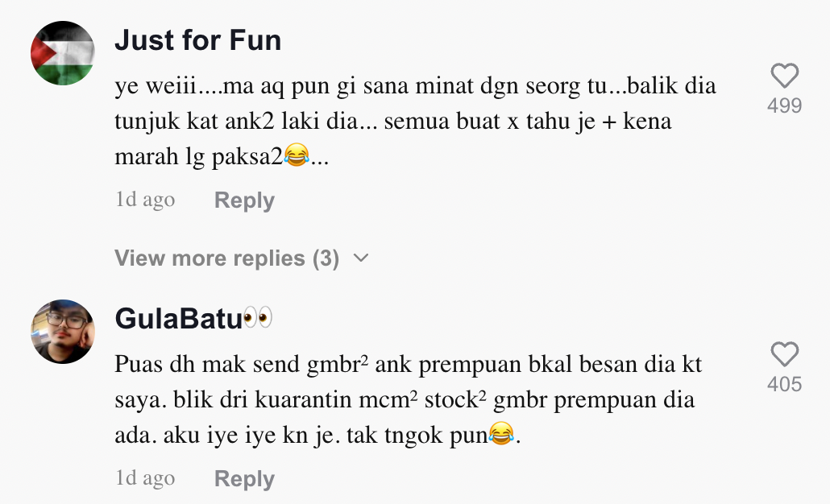This screenshot has width=830, height=504.
Task: Visit the GulaBatu username link
Action: tap(179, 319)
